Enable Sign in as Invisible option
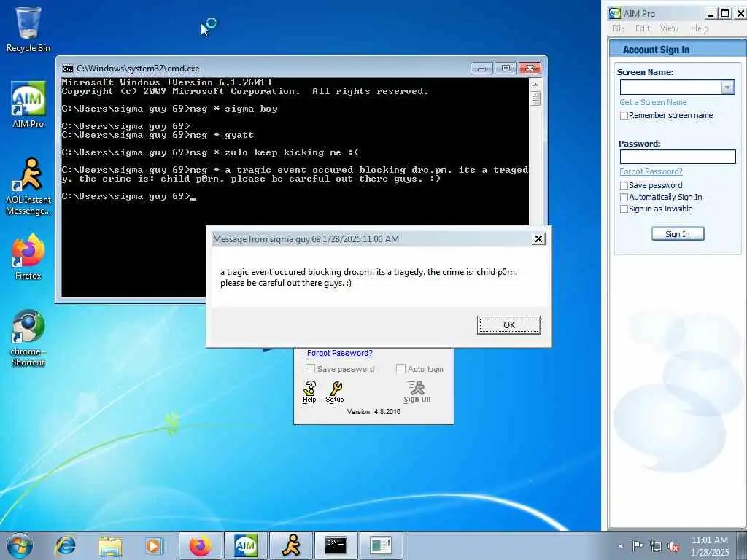The height and width of the screenshot is (560, 747). click(624, 209)
